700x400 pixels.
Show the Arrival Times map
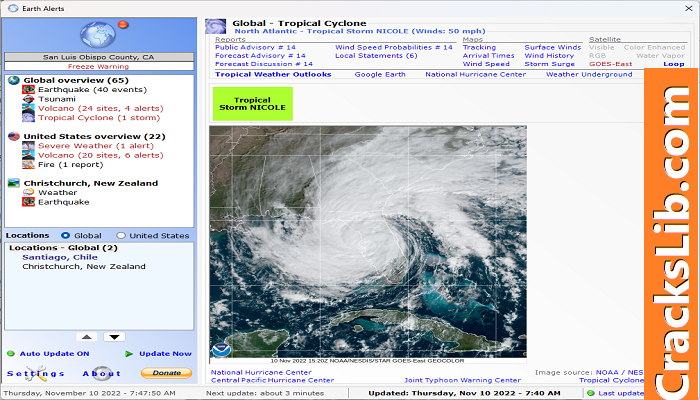(x=488, y=56)
